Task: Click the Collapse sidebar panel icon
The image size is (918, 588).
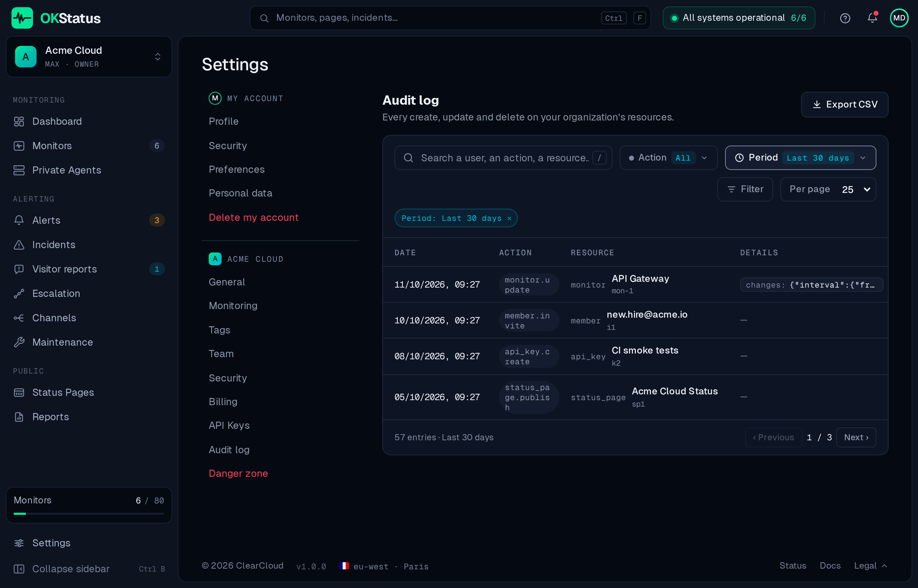Action: [x=19, y=569]
